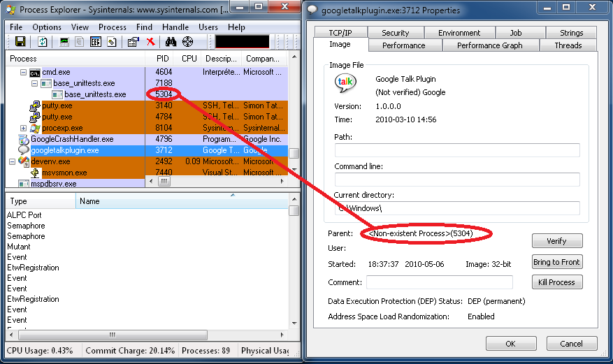Click the GoogleCrashHandler.exe process icon
This screenshot has height=364, width=613.
click(x=24, y=139)
